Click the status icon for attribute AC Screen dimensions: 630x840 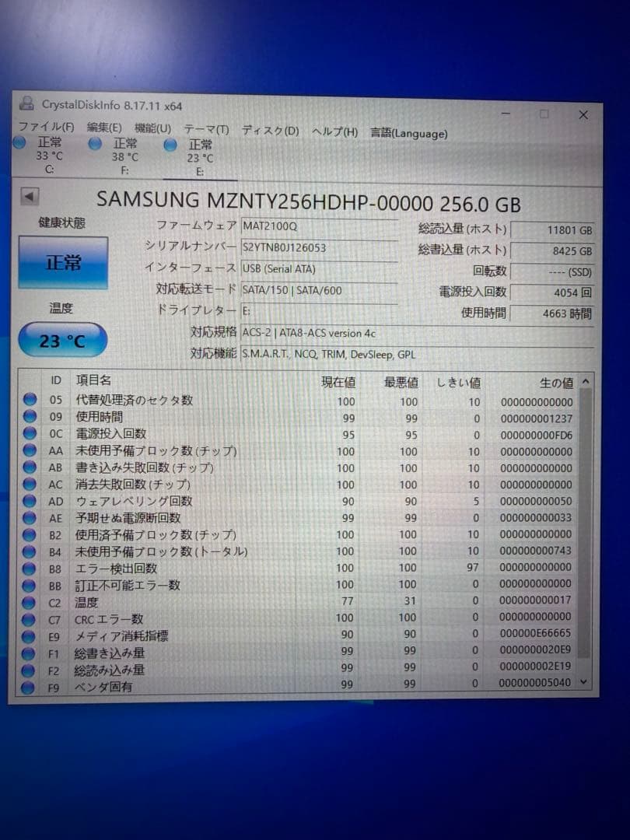click(x=30, y=484)
